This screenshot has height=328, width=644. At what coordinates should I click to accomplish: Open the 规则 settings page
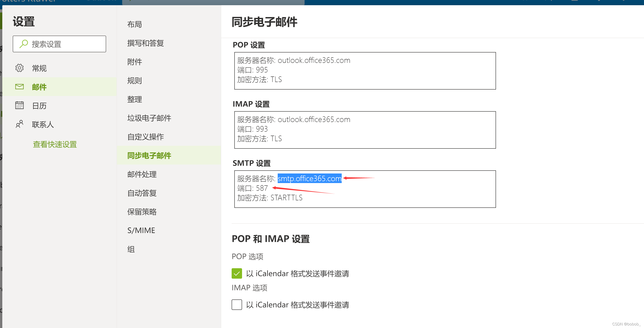134,80
